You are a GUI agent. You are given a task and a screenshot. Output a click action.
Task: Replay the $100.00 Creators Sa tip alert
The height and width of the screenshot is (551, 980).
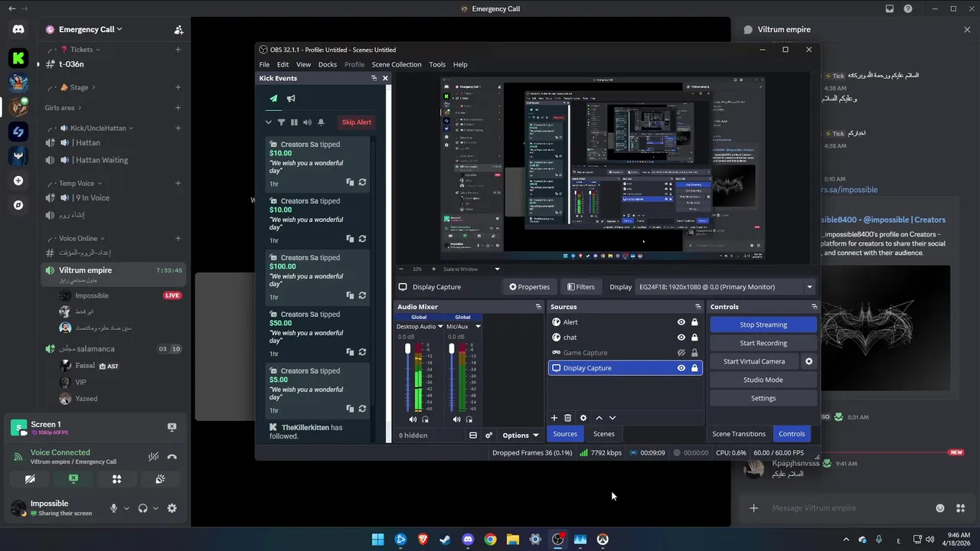362,295
